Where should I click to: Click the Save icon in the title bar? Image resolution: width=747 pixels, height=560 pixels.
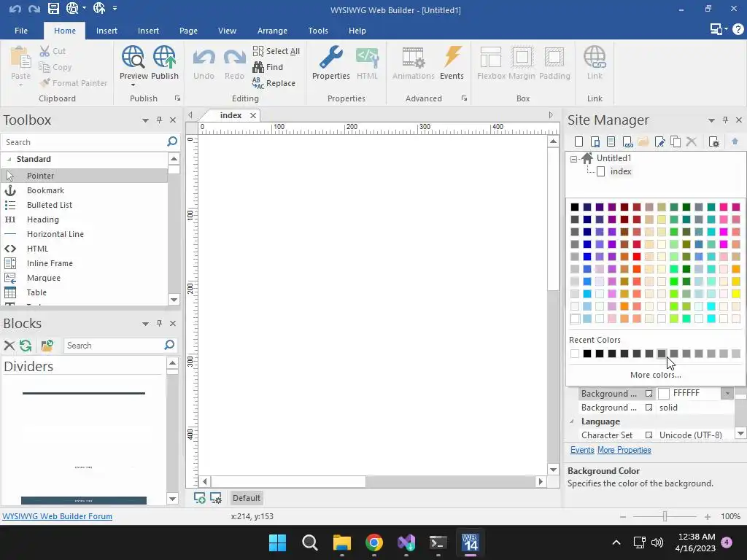click(x=53, y=8)
